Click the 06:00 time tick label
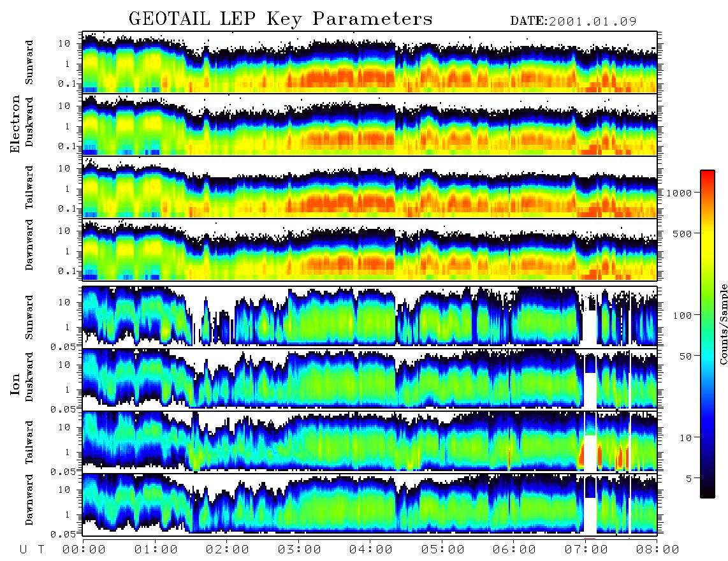728x561 pixels. tap(514, 550)
